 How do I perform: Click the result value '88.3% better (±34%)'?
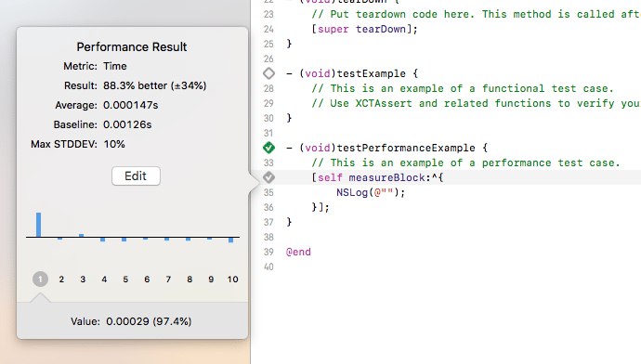point(155,85)
